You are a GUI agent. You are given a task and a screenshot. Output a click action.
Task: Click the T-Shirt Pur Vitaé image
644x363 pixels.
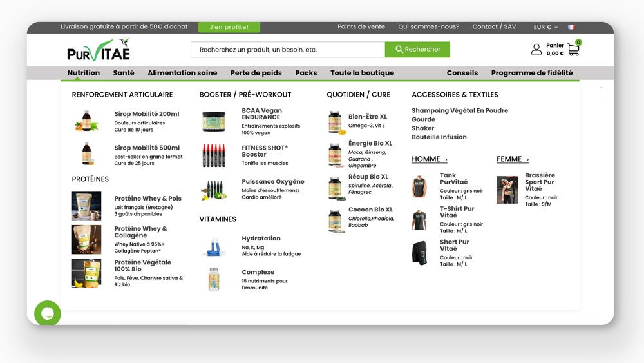(419, 220)
